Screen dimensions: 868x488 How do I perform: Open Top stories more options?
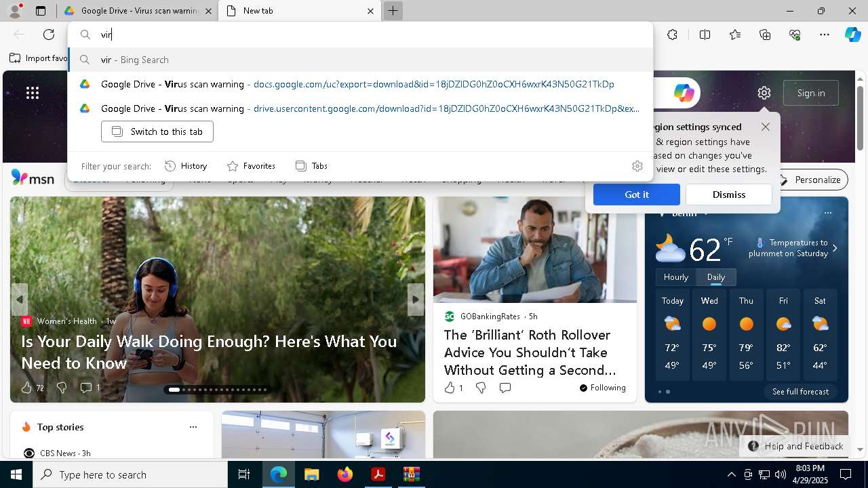(193, 427)
